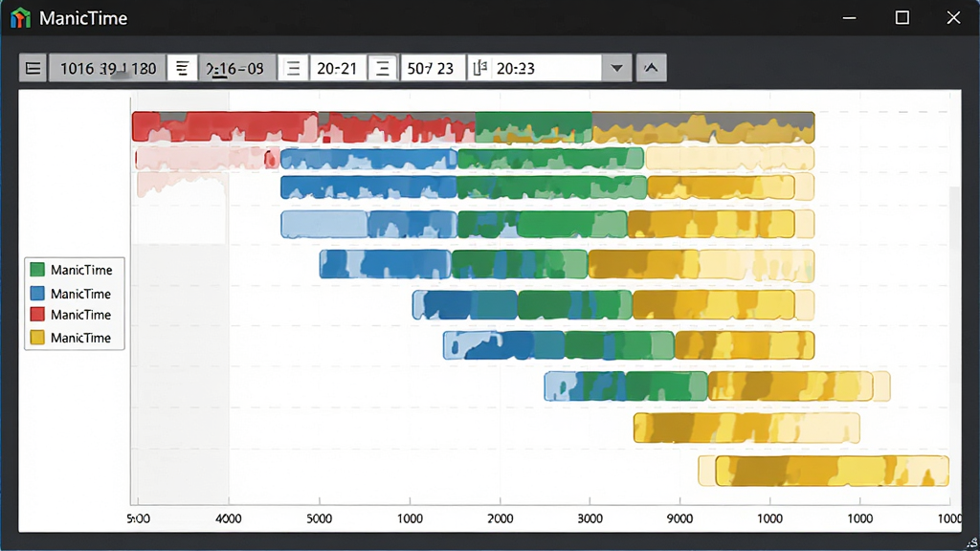
Task: Select the yellow ManicTime legend swatch
Action: click(x=37, y=338)
